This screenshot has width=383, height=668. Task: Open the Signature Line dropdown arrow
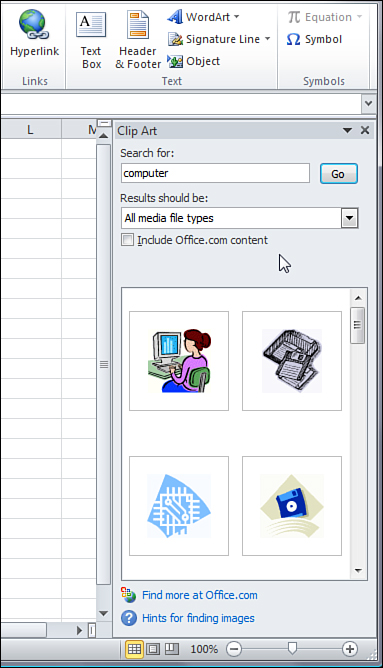coord(268,39)
